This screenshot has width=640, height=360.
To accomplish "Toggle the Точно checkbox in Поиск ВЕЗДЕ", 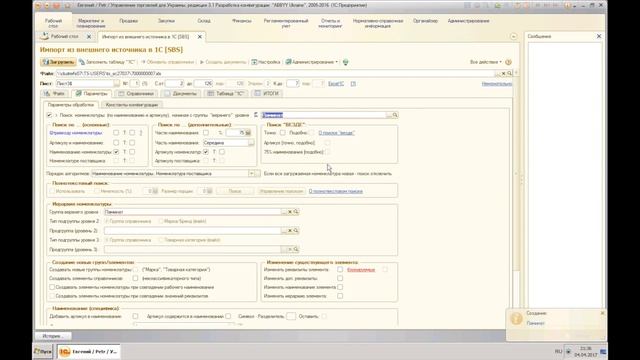I will click(x=282, y=133).
